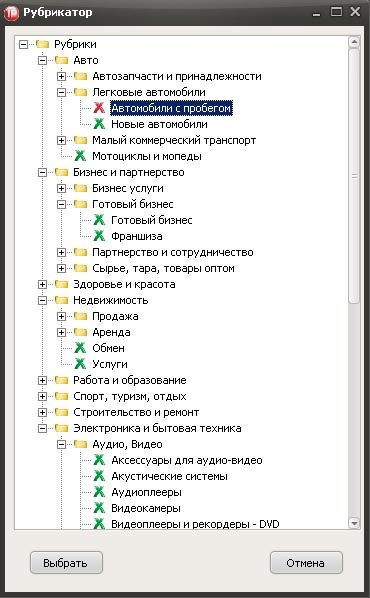This screenshot has width=370, height=598.
Task: Collapse the Рубрики root node
Action: coord(24,44)
